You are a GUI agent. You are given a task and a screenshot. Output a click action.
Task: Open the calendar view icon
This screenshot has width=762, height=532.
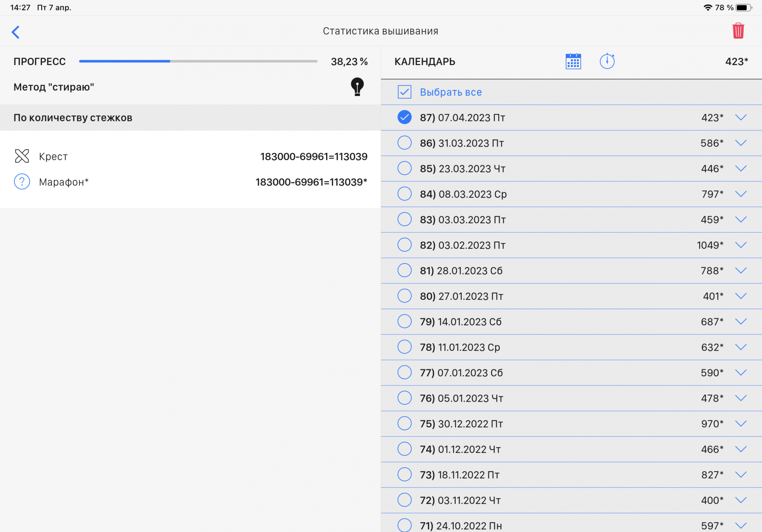(573, 61)
